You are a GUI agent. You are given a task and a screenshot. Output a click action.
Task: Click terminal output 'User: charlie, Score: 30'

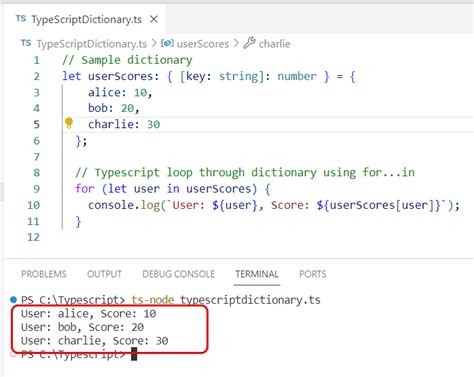(x=94, y=341)
